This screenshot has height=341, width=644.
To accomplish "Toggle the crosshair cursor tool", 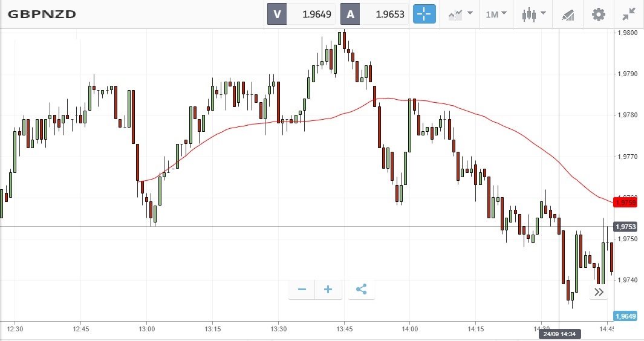I will pyautogui.click(x=424, y=14).
